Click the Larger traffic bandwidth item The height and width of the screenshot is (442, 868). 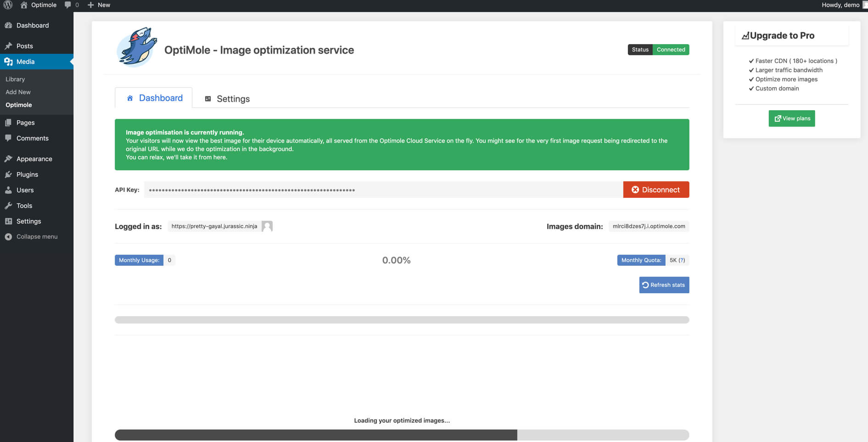[785, 70]
